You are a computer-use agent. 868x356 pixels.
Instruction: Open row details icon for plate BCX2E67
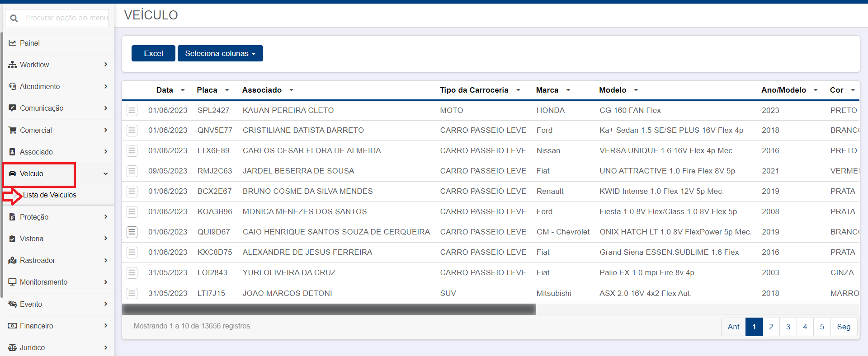point(132,192)
